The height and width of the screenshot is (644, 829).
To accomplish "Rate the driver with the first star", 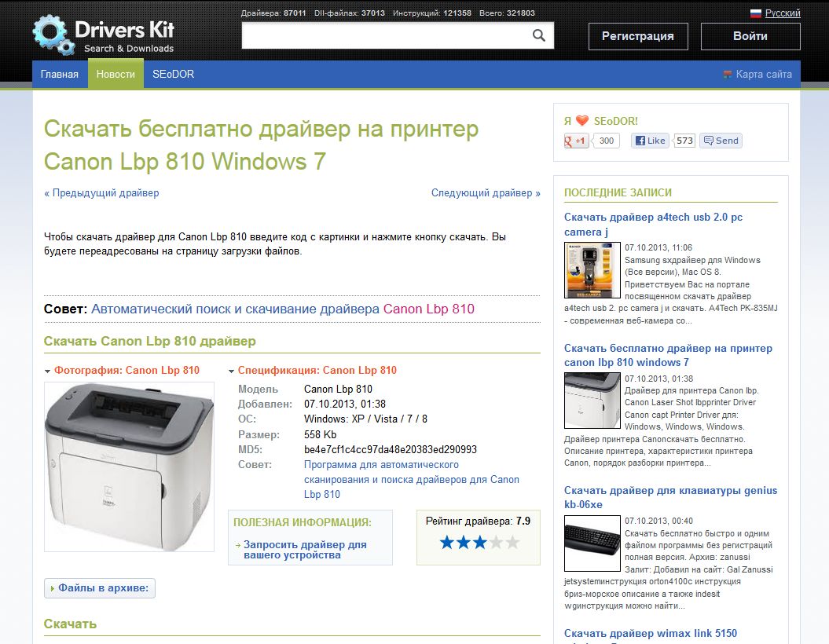I will click(x=447, y=543).
